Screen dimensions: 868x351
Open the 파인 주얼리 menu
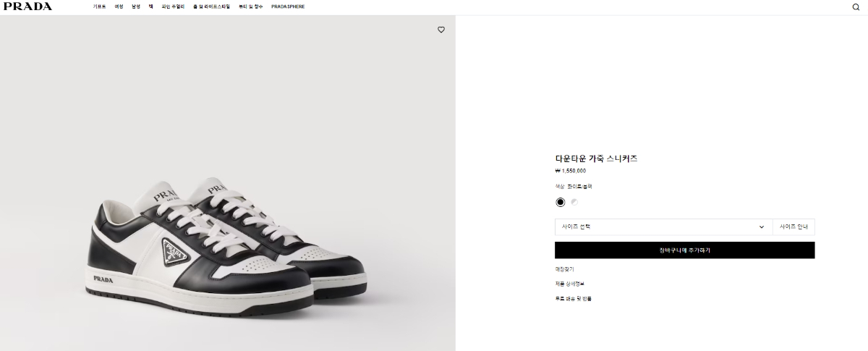(x=173, y=7)
